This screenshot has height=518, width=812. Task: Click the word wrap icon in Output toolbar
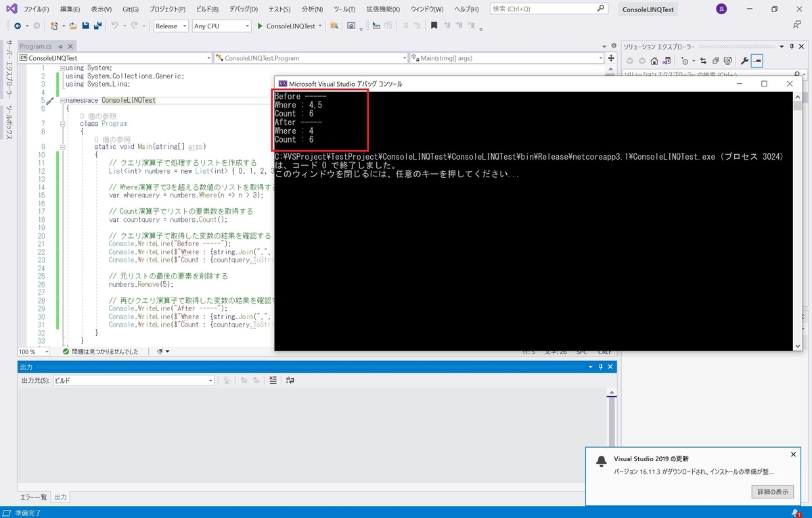pos(290,380)
